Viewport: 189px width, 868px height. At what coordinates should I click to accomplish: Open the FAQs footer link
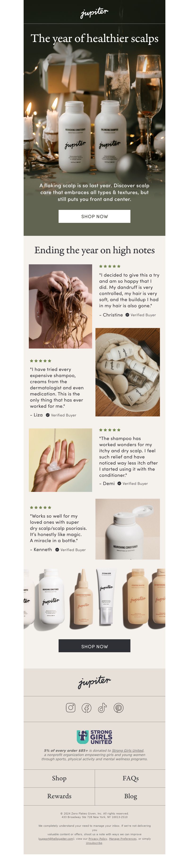point(130,778)
